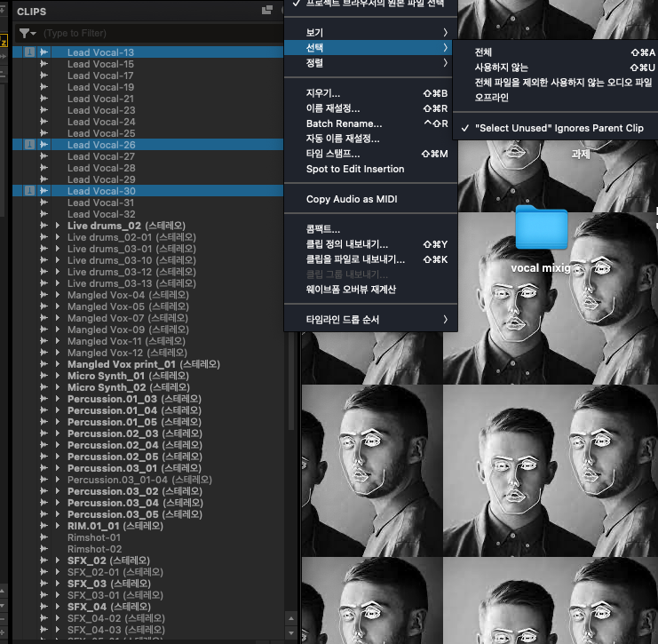Expand the Live drums_03-12 stereo clip
658x644 pixels.
58,272
